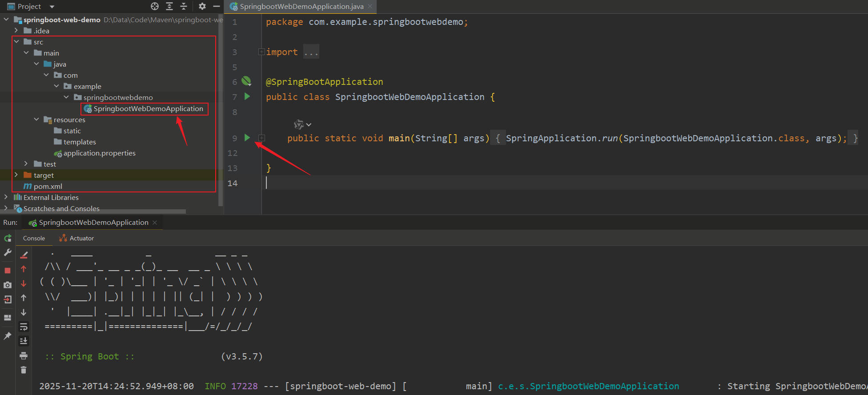868x395 pixels.
Task: Open pom.xml in the project tree
Action: click(48, 186)
